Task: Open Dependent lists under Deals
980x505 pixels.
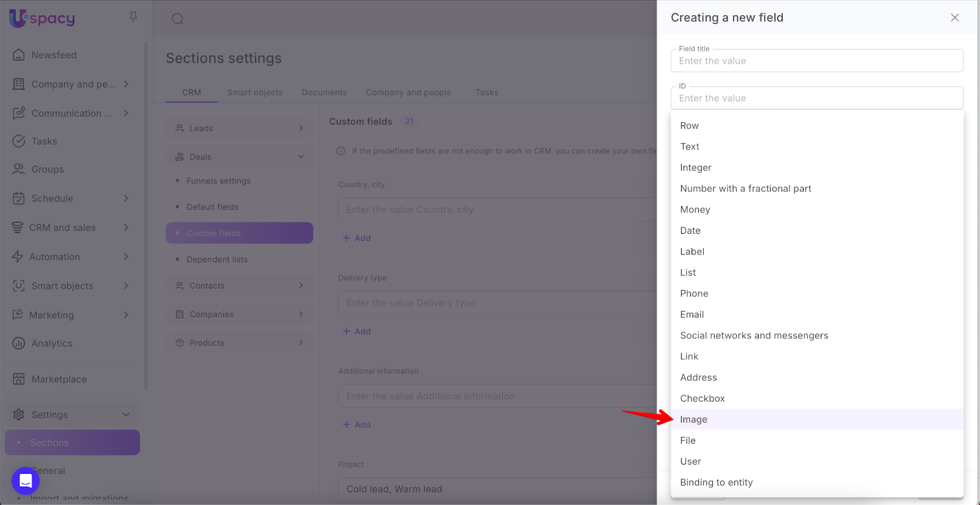Action: coord(217,260)
